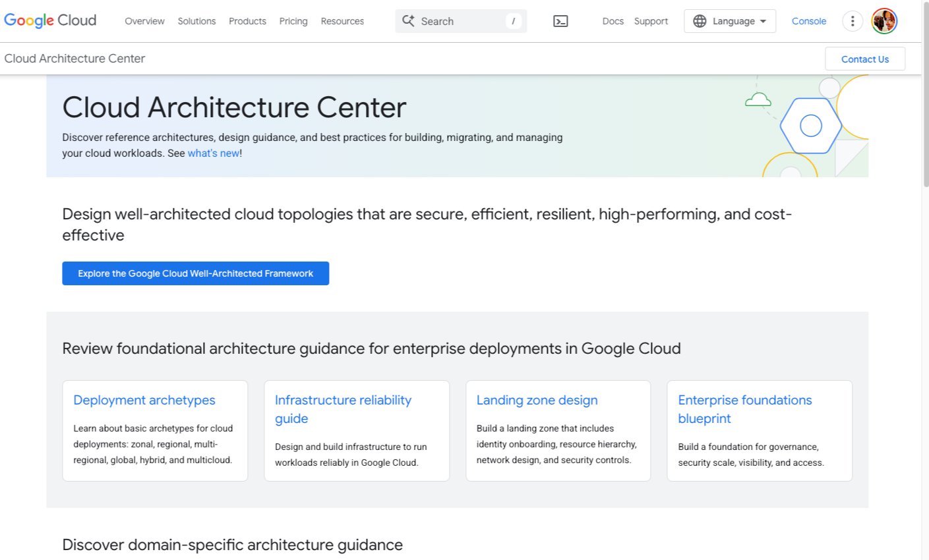Open Infrastructure reliability guide link
Image resolution: width=929 pixels, height=560 pixels.
click(x=343, y=409)
